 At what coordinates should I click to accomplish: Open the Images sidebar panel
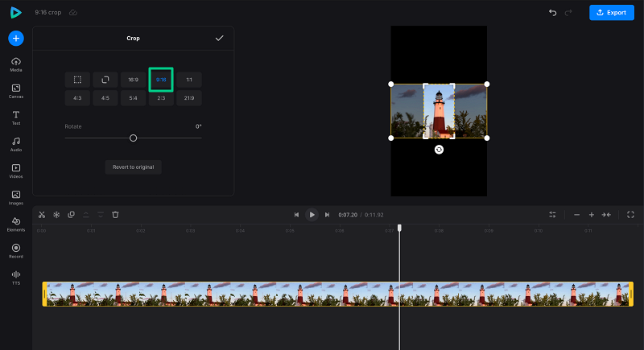click(x=16, y=198)
